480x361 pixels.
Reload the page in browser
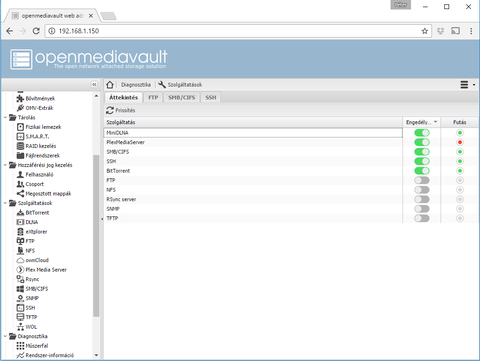click(36, 31)
